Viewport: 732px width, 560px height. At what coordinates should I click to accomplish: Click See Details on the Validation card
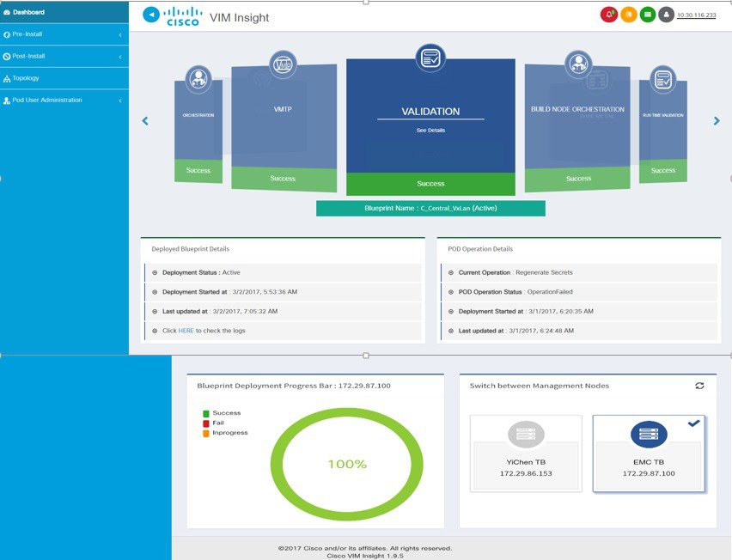(x=430, y=131)
